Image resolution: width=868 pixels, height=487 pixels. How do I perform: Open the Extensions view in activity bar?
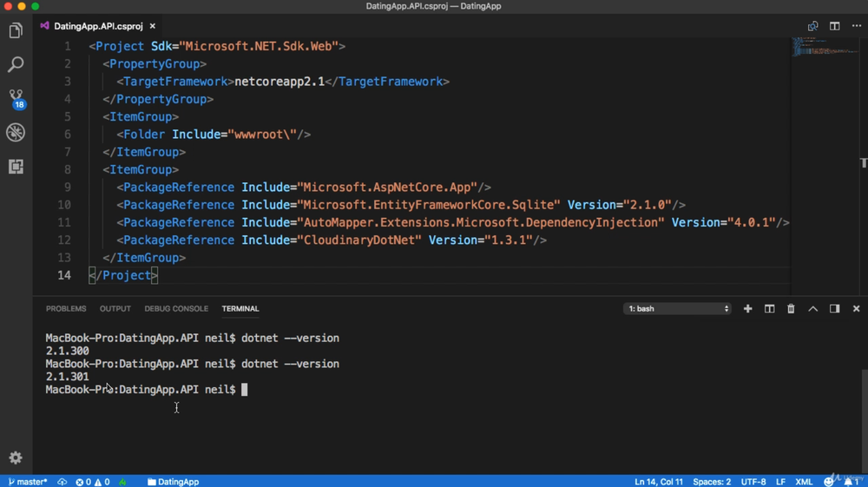(16, 167)
